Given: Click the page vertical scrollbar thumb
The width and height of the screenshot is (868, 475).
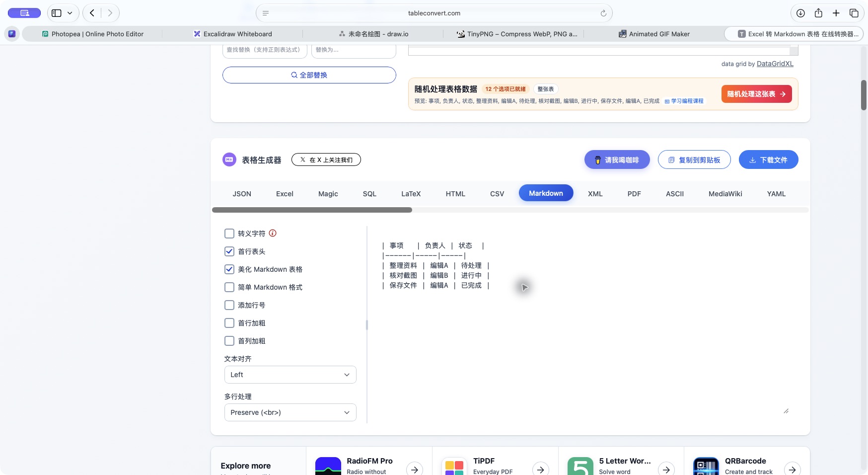Looking at the screenshot, I should (x=864, y=95).
